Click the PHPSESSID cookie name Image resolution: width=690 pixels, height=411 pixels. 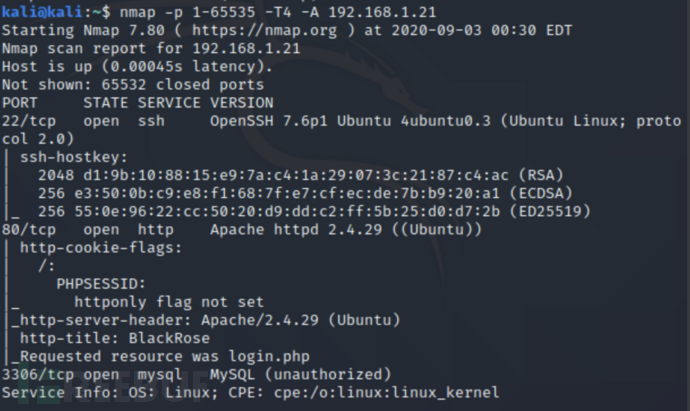[101, 284]
